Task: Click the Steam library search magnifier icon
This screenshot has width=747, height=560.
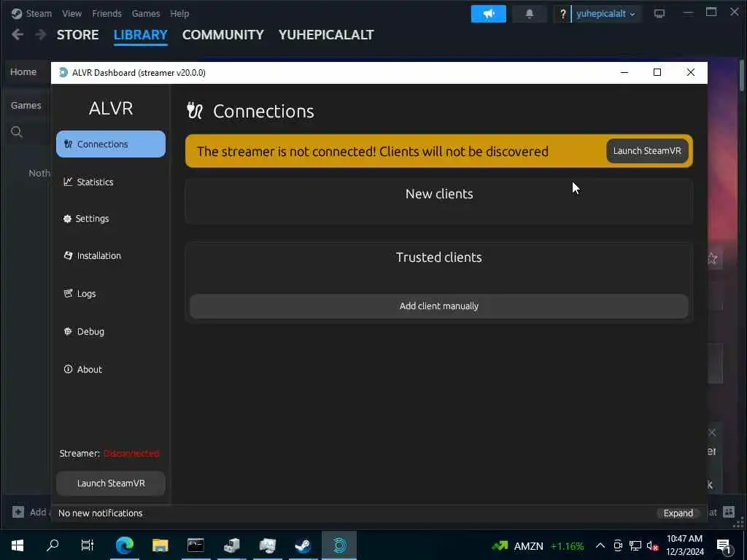Action: pos(17,132)
